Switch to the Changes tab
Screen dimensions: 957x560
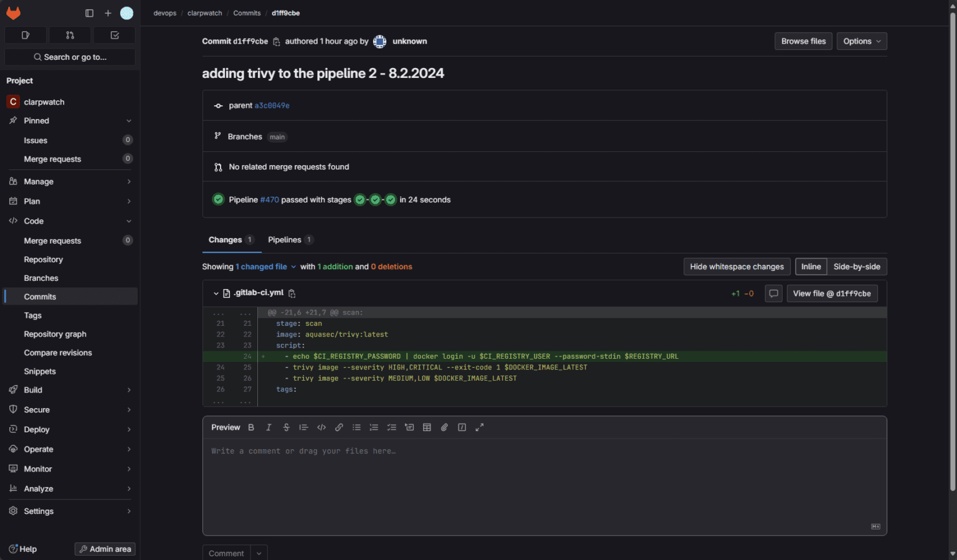pos(231,240)
